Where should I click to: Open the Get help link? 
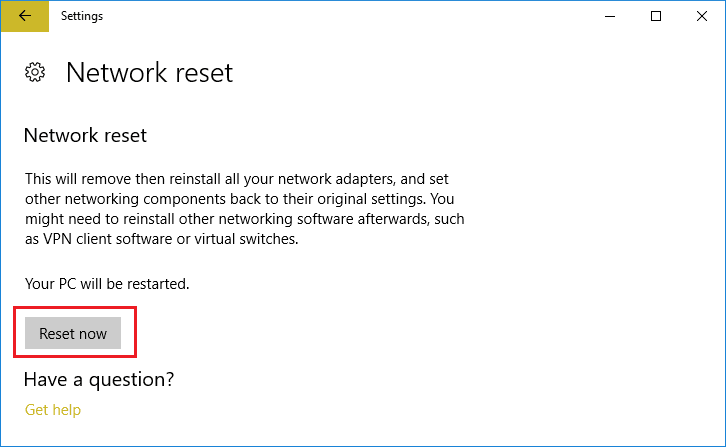(52, 410)
